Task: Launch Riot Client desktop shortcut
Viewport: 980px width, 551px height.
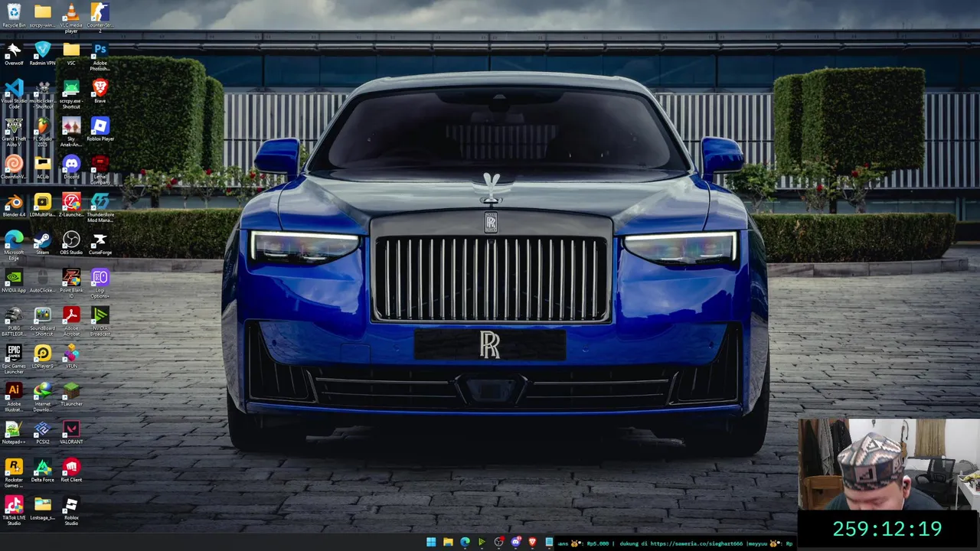Action: pos(71,470)
